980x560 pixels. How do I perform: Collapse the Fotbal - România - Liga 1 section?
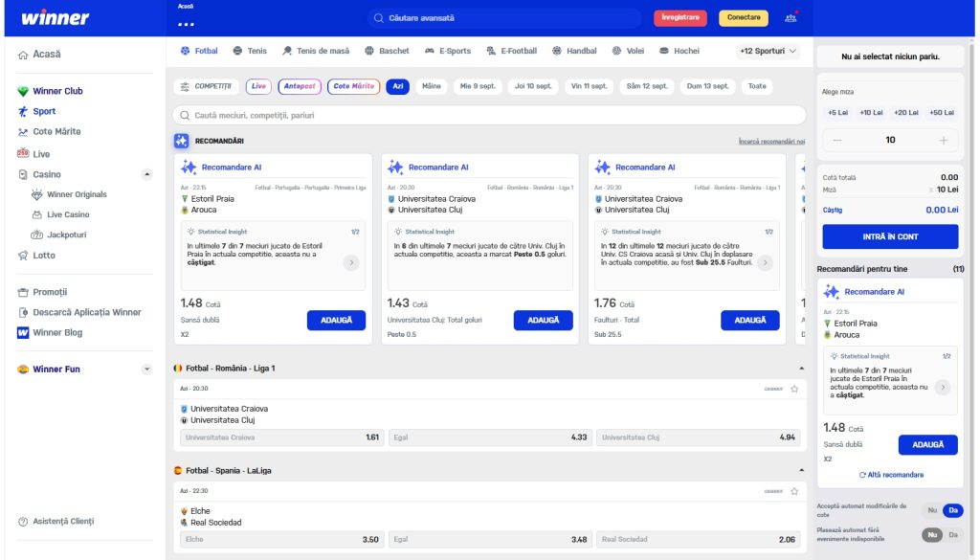click(801, 369)
